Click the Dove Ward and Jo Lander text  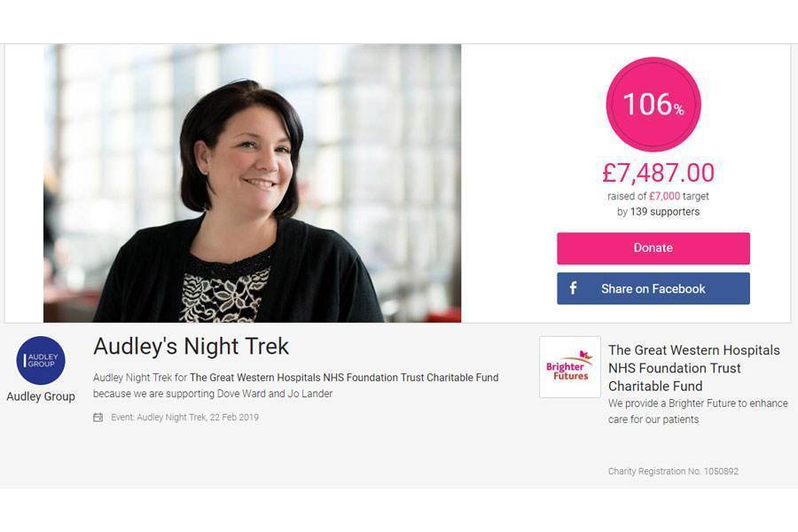(x=275, y=394)
